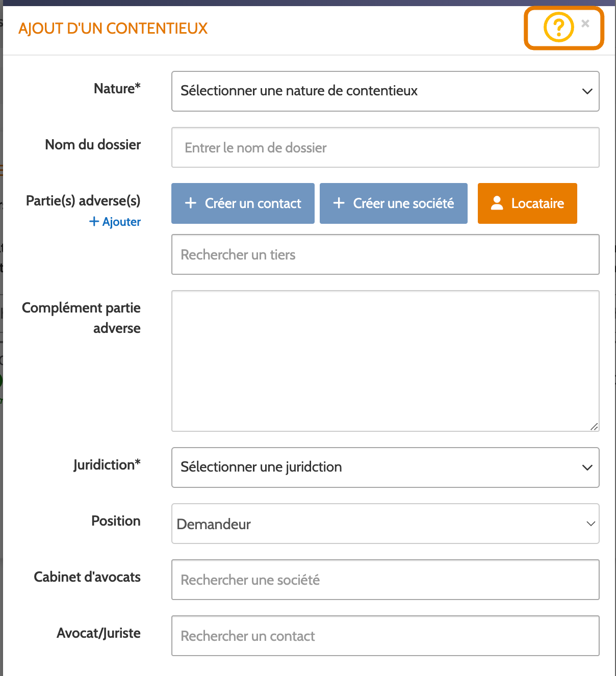616x676 pixels.
Task: Click the orange Locataire button
Action: click(527, 203)
